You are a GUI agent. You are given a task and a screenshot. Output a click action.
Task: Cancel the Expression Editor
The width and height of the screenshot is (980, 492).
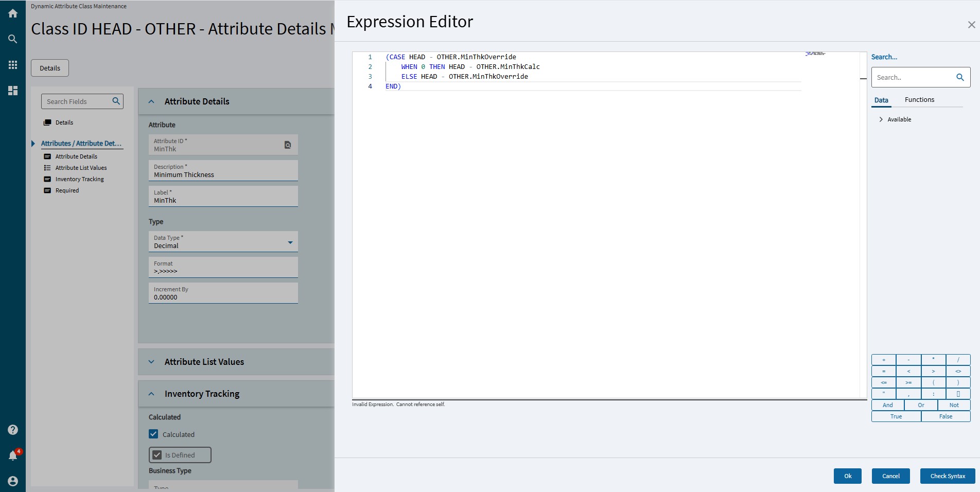[x=891, y=476]
